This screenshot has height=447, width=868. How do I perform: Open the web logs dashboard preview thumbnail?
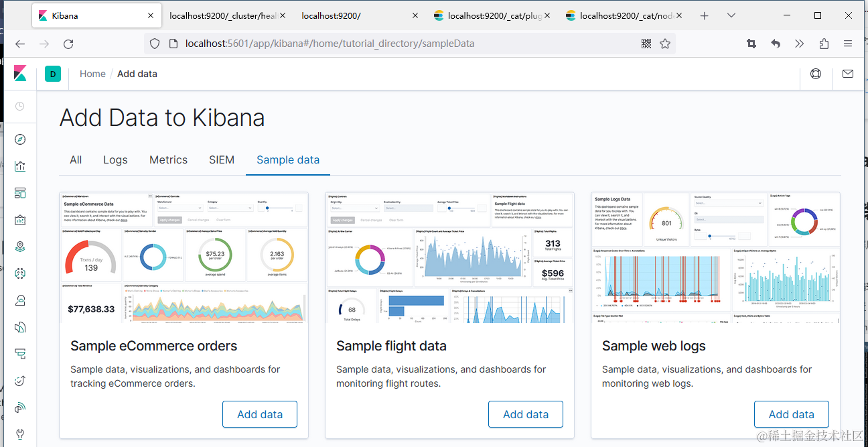point(715,257)
